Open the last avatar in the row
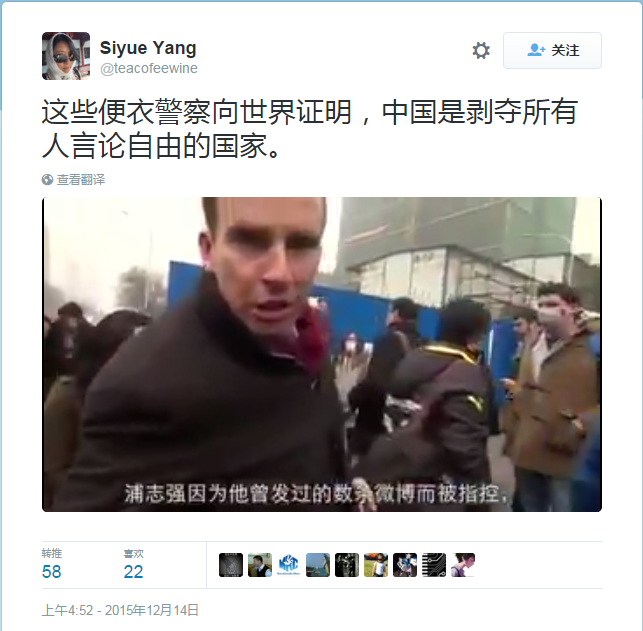The height and width of the screenshot is (631, 643). [463, 565]
